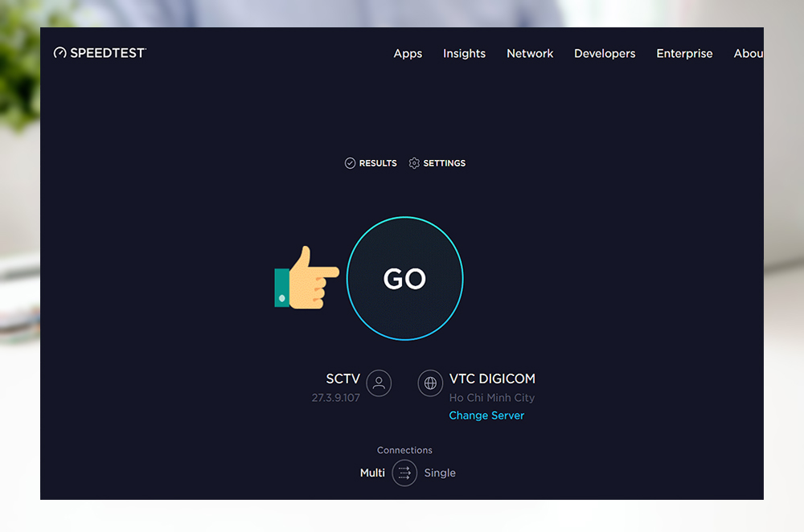804x532 pixels.
Task: Choose Multi connection mode
Action: coord(372,473)
